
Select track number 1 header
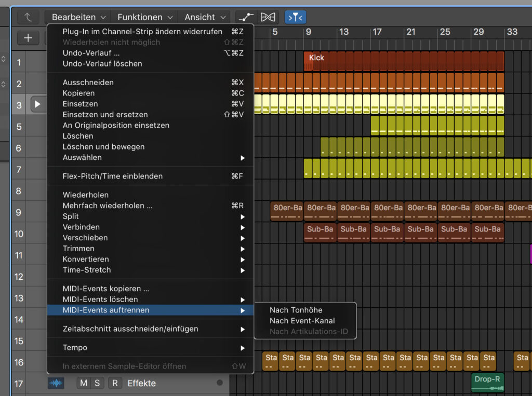19,62
